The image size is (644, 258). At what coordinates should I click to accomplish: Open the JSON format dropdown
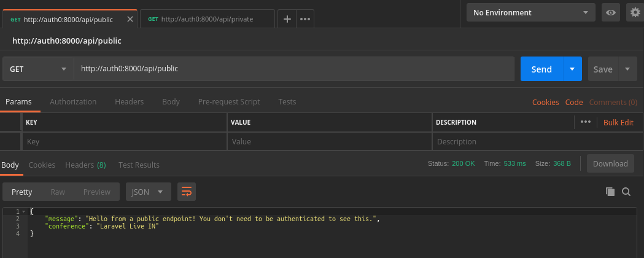coord(149,192)
